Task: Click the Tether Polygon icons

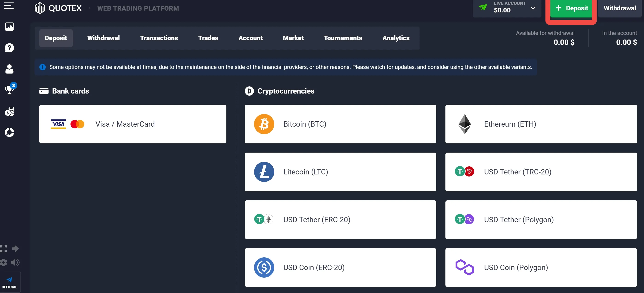Action: (465, 219)
